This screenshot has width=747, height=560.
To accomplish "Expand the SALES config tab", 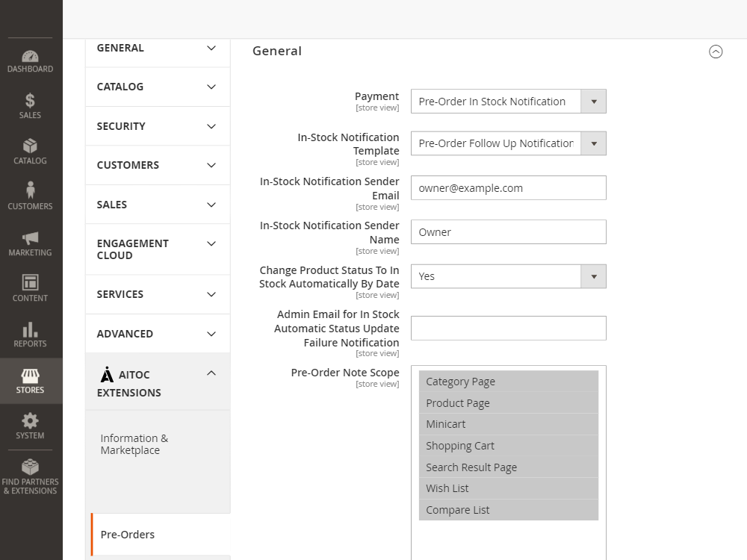I will pyautogui.click(x=158, y=205).
